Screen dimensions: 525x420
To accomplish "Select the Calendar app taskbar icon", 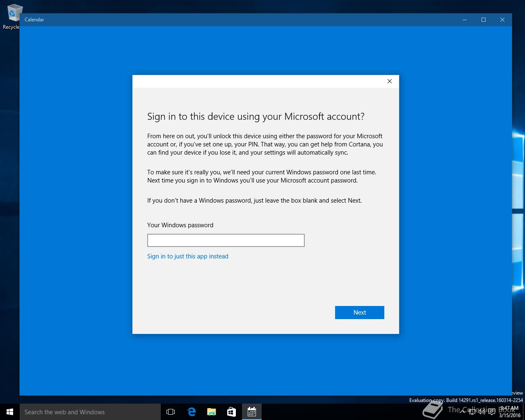I will click(x=251, y=412).
